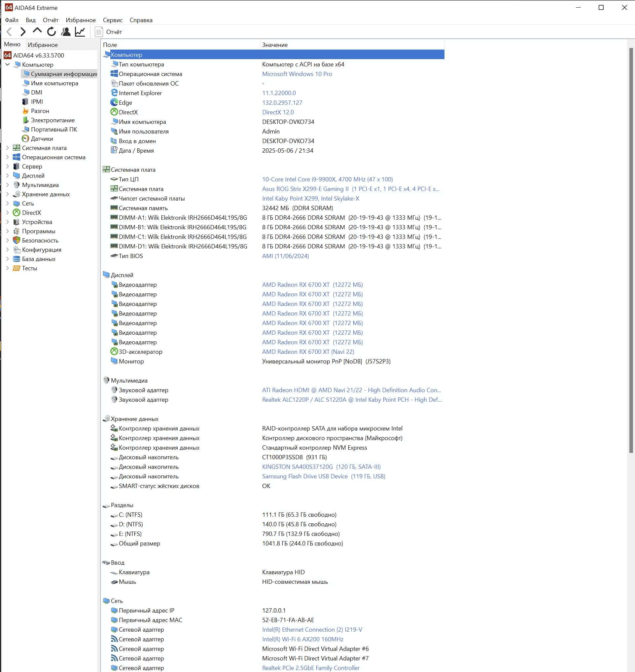635x672 pixels.
Task: Expand Устройства tree node
Action: pyautogui.click(x=8, y=222)
